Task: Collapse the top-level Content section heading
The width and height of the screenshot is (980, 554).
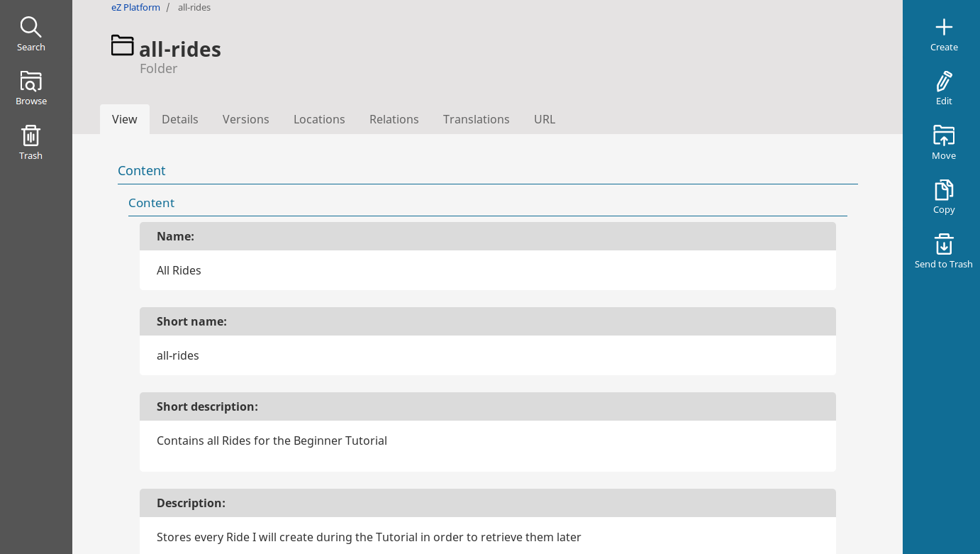Action: [142, 171]
